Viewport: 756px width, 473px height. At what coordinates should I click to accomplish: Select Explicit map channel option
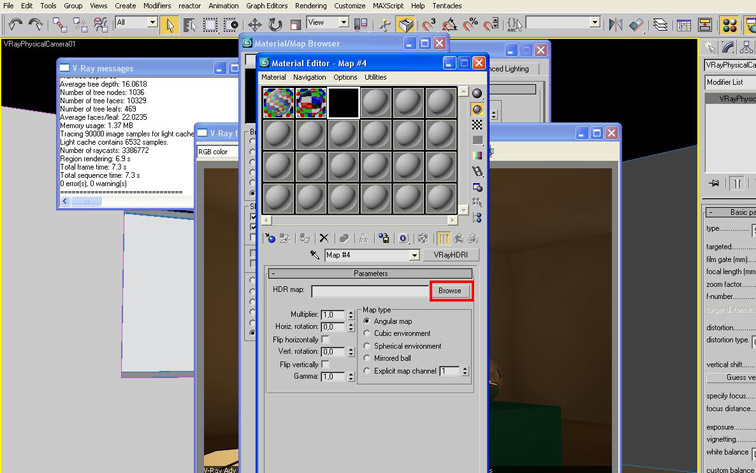click(x=367, y=371)
